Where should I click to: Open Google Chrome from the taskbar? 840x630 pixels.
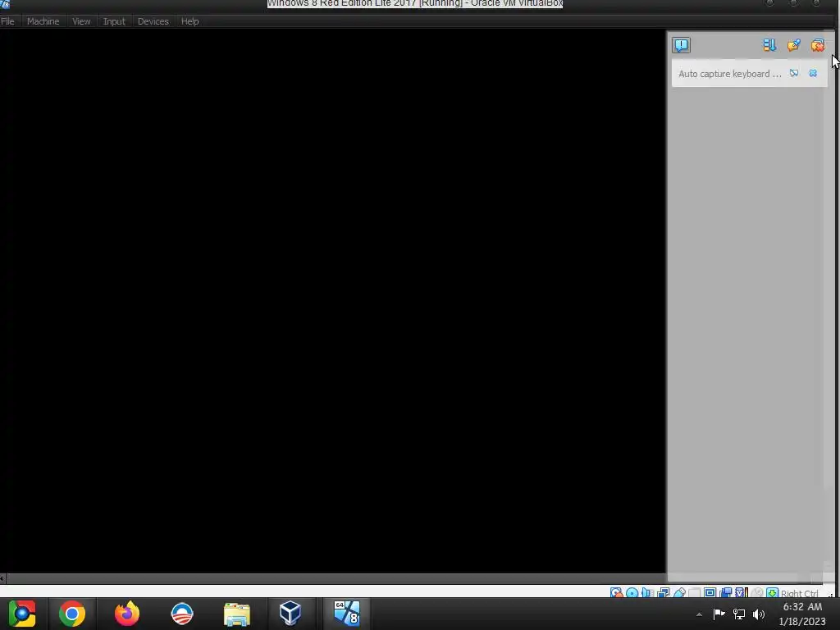[72, 614]
